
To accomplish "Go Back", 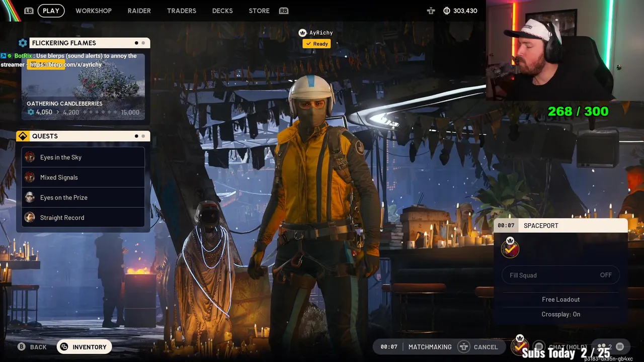I will tap(32, 347).
